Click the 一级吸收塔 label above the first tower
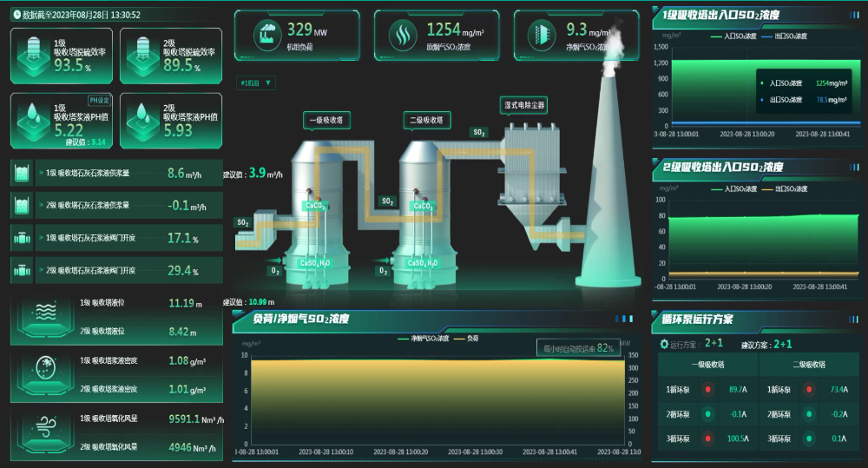The width and height of the screenshot is (868, 468). click(325, 120)
